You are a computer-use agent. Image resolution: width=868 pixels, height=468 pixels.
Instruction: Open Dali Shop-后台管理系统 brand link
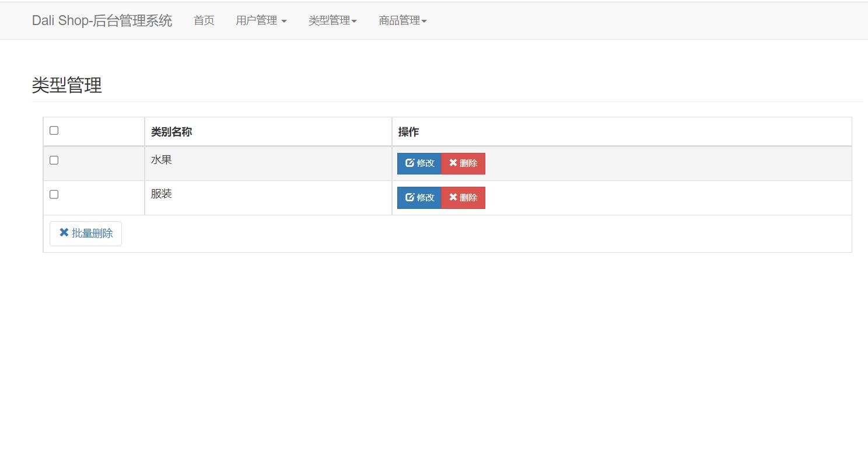[102, 20]
